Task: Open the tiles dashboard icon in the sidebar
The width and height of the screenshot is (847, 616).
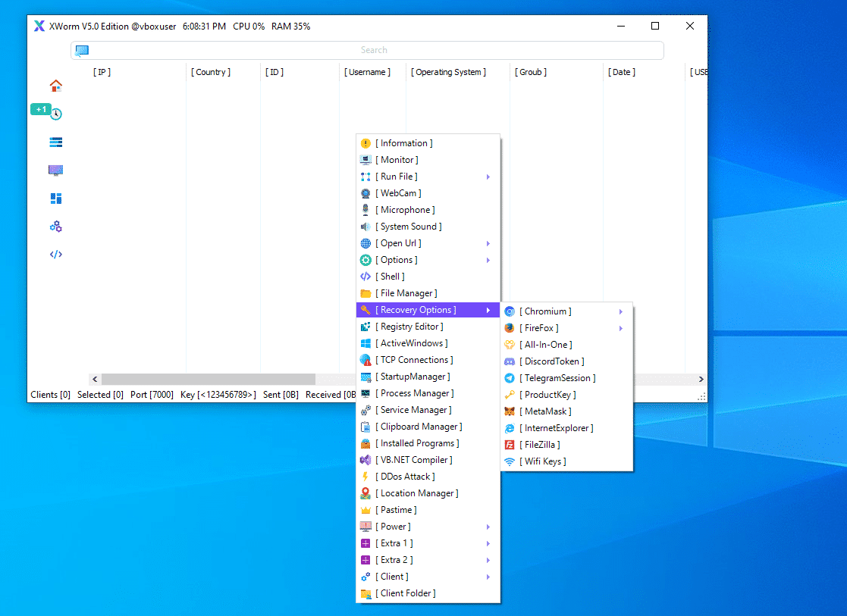Action: click(x=55, y=199)
